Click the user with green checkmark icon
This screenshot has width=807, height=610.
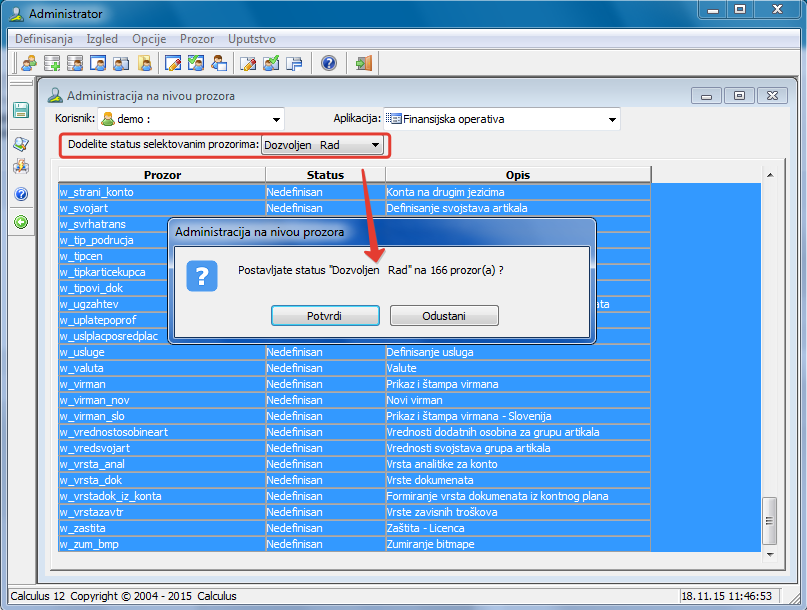(x=271, y=63)
